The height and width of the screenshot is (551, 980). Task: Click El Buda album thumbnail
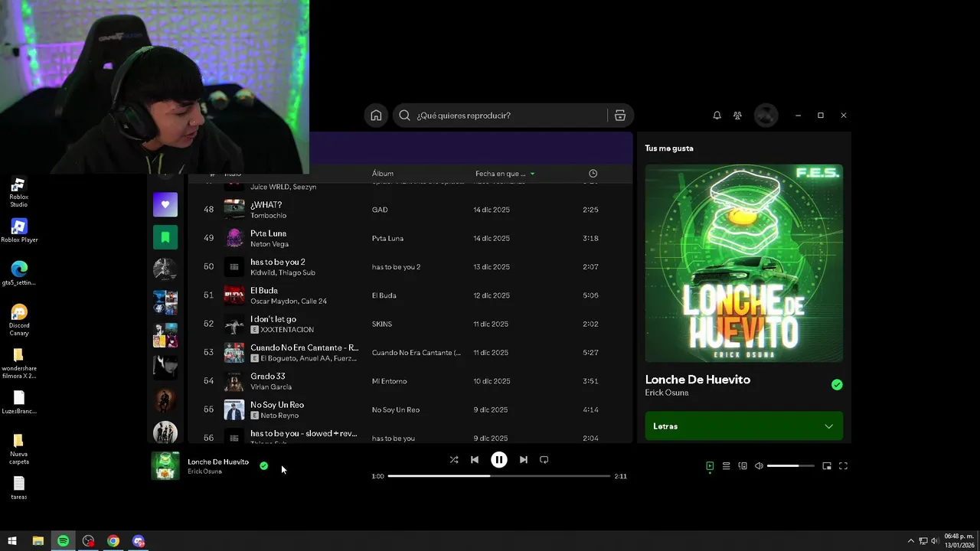tap(234, 295)
